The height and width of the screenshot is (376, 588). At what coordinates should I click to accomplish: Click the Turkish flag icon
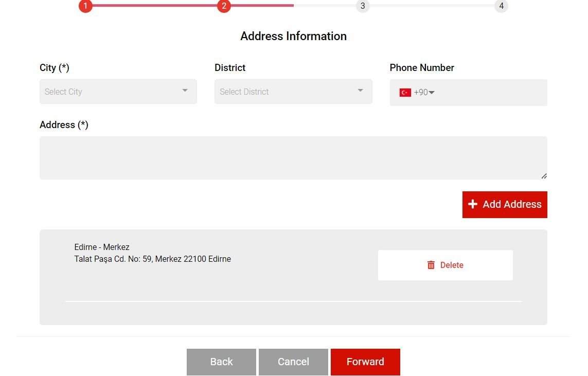coord(405,93)
